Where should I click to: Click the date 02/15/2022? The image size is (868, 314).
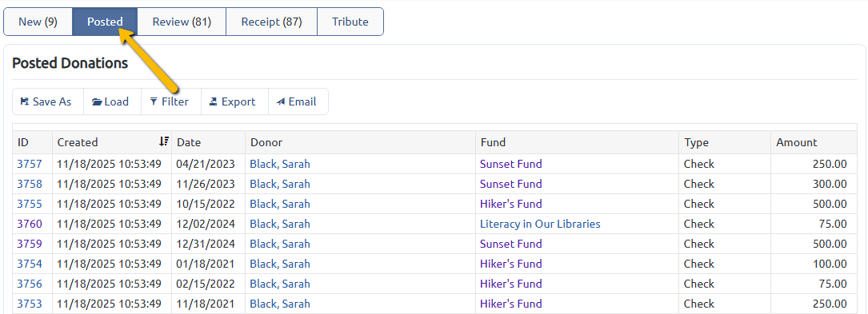pyautogui.click(x=206, y=284)
